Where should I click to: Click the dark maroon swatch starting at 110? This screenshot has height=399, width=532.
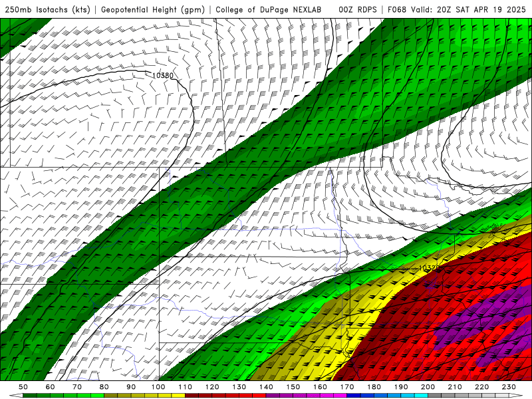pos(192,395)
